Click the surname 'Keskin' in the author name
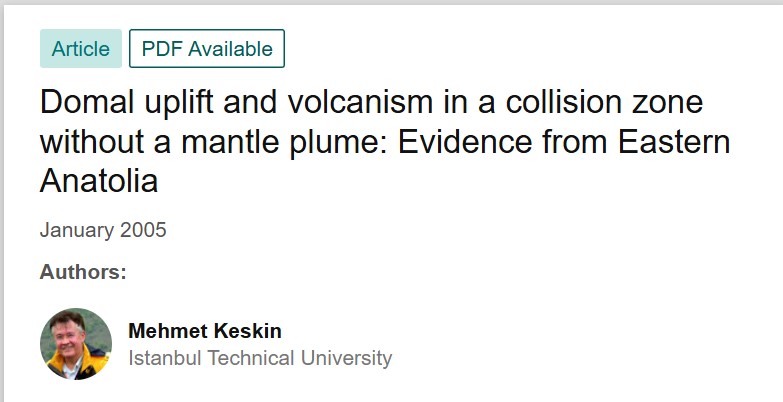Screen dimensions: 783x402 coord(247,331)
